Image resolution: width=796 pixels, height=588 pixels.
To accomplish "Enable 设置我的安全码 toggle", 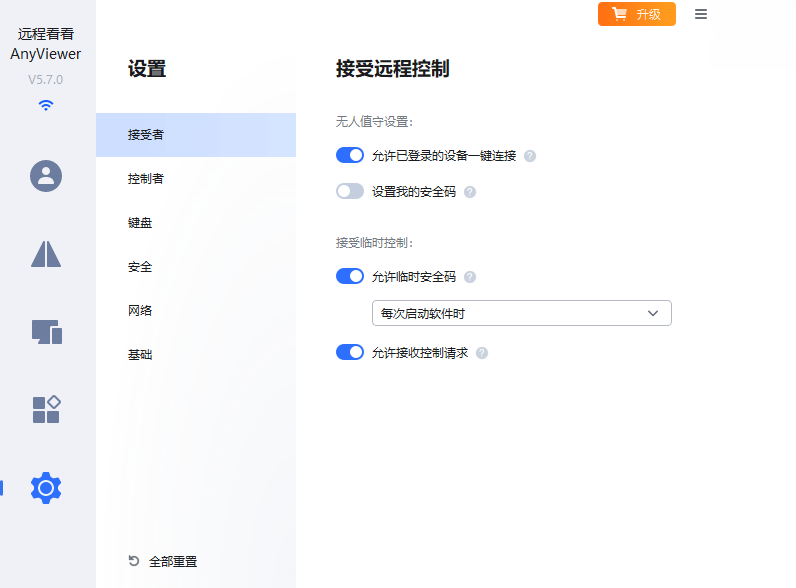I will tap(350, 191).
